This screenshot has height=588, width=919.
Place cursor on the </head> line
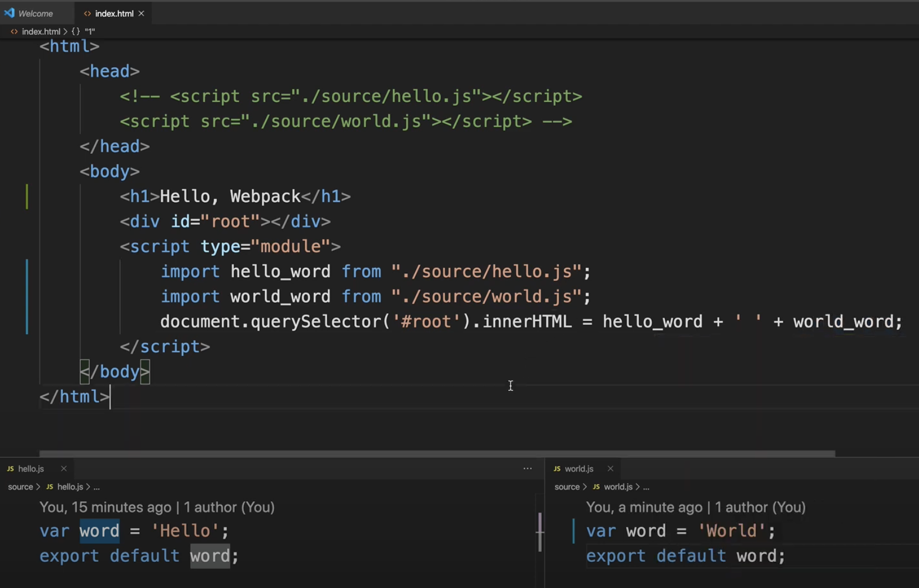(x=115, y=147)
